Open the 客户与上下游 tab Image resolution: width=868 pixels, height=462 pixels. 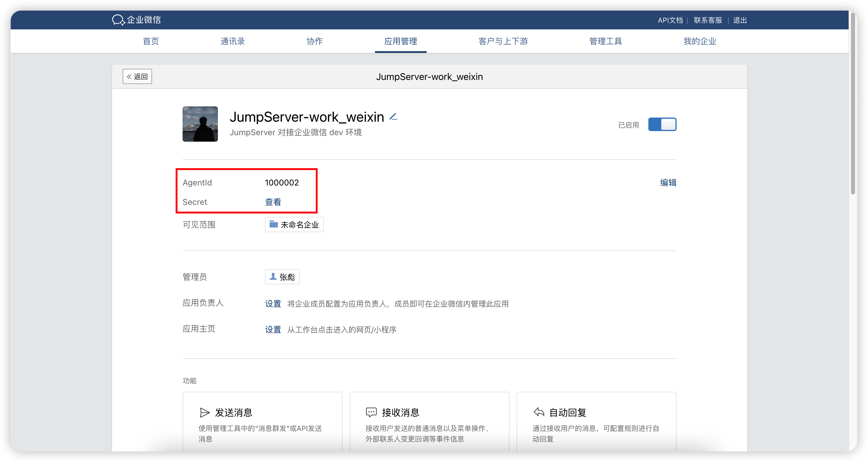[x=503, y=41]
